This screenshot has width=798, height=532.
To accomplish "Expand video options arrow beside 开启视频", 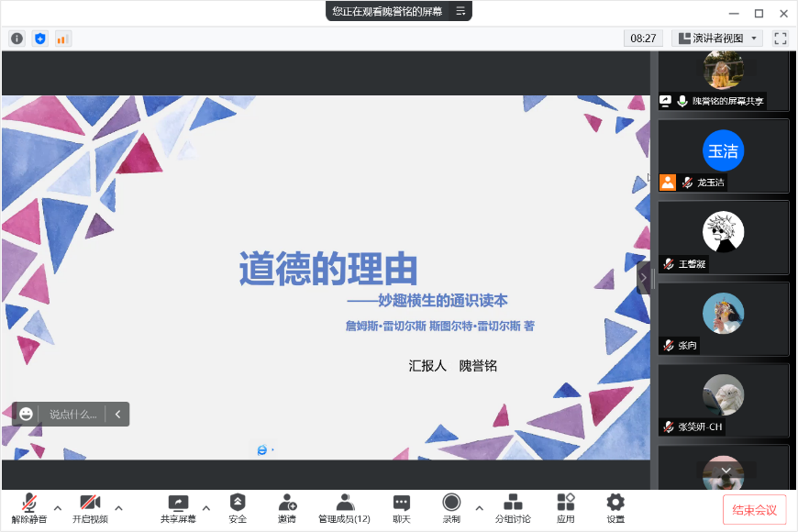I will coord(118,507).
